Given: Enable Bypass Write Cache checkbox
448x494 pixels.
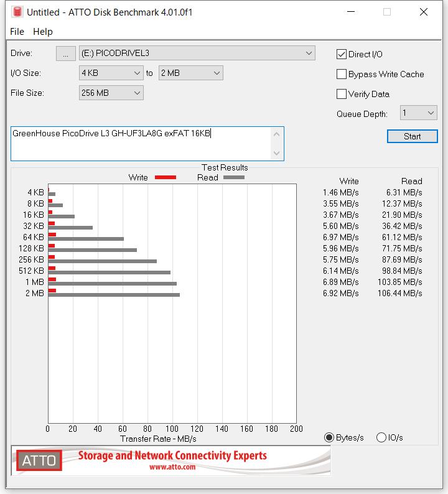Looking at the screenshot, I should coord(342,74).
